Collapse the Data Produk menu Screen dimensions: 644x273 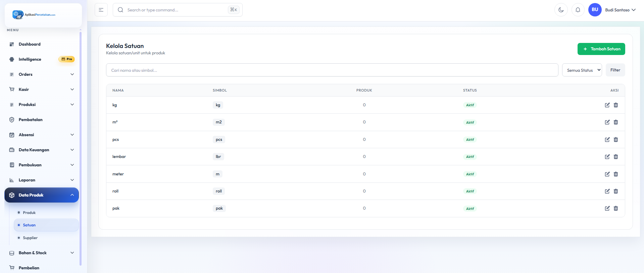[42, 195]
